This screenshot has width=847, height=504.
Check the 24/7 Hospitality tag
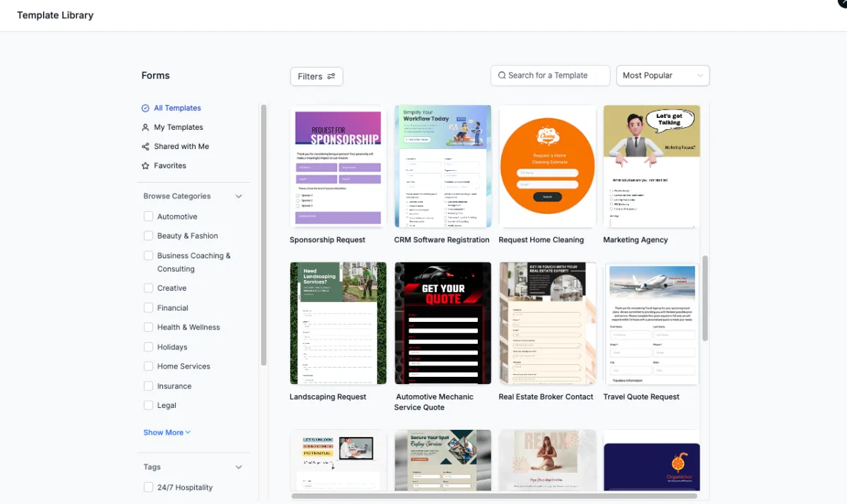click(x=148, y=487)
